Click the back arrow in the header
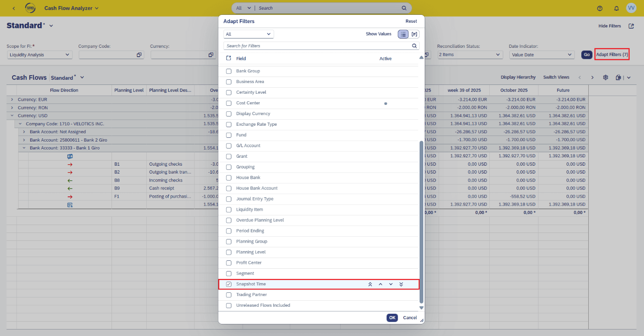The width and height of the screenshot is (644, 336). pyautogui.click(x=13, y=8)
